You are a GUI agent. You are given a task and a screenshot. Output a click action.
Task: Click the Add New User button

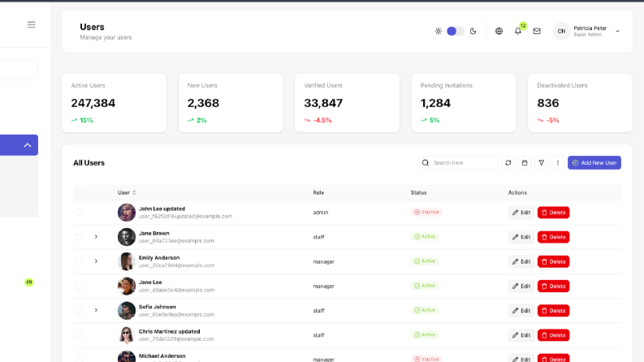coord(594,163)
